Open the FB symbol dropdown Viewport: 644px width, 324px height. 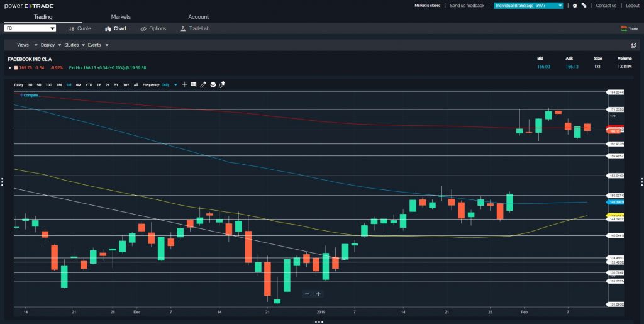coord(30,28)
